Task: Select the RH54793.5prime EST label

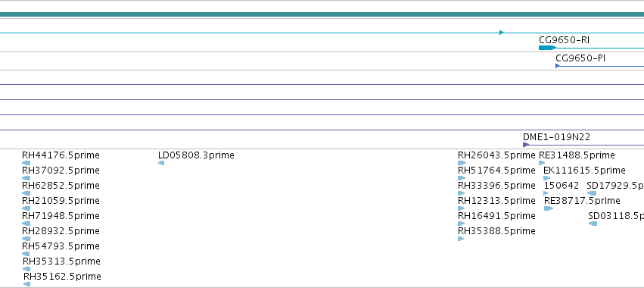Action: pos(61,246)
